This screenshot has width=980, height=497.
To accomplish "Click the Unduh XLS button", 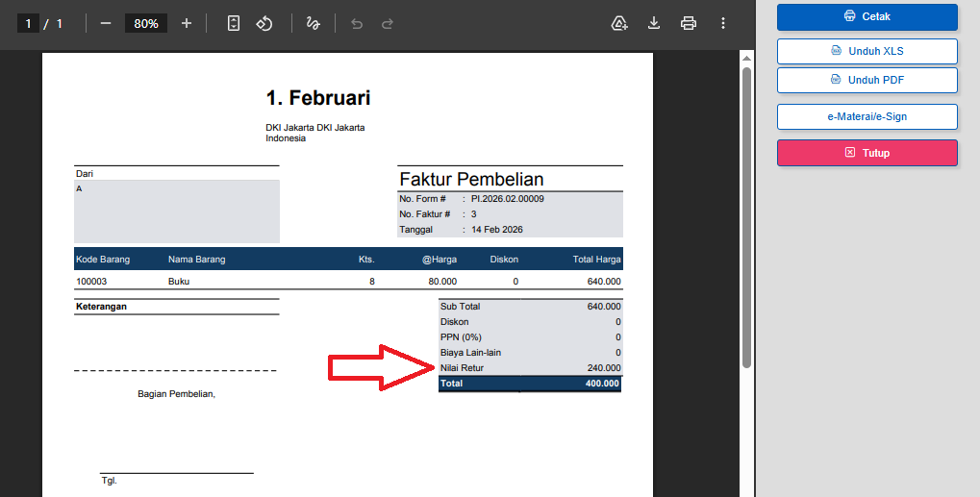I will (867, 51).
